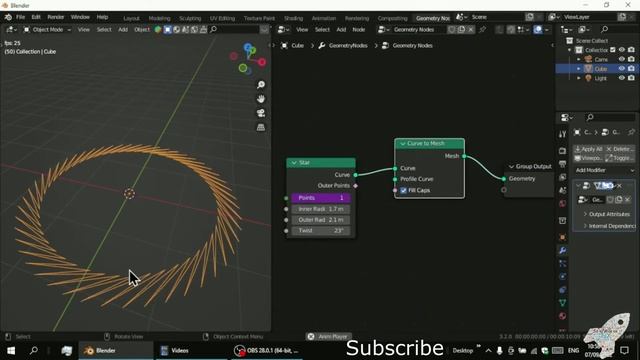Collapse the Group Output node
Screen dimensions: 640x360
(511, 167)
